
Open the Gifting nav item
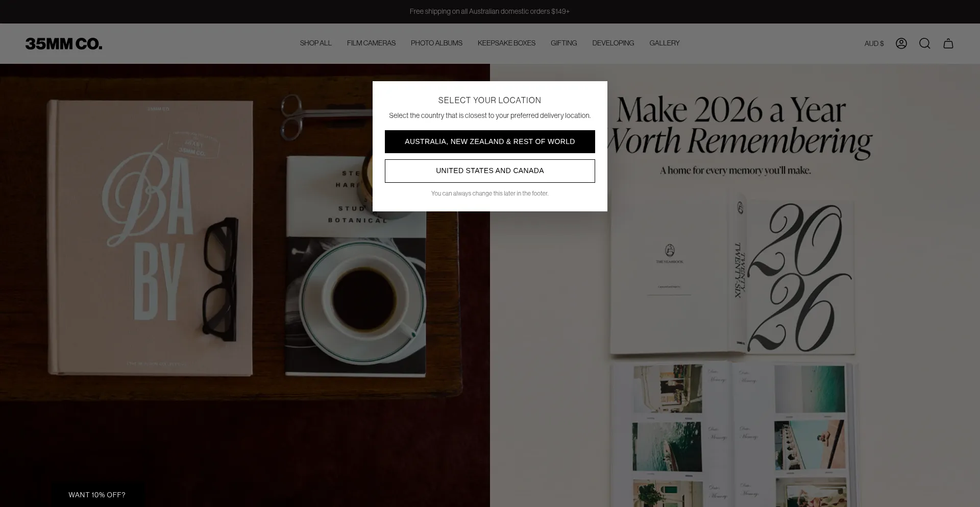coord(563,43)
